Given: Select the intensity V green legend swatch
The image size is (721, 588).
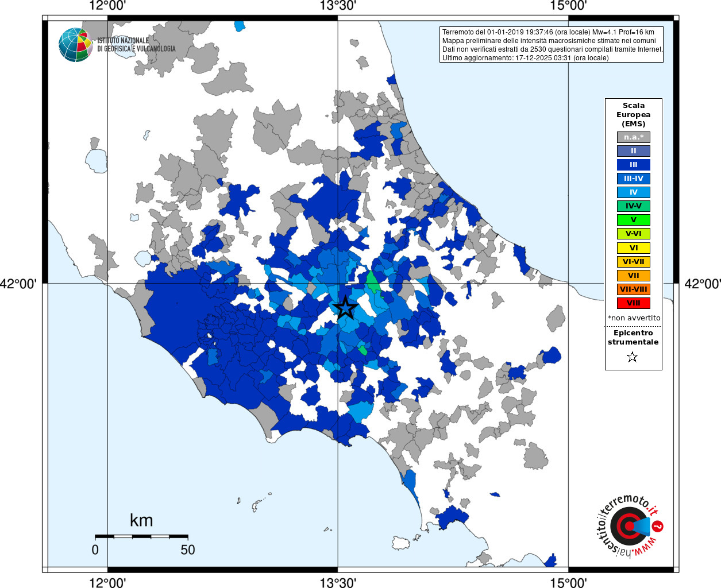Looking at the screenshot, I should coord(634,220).
